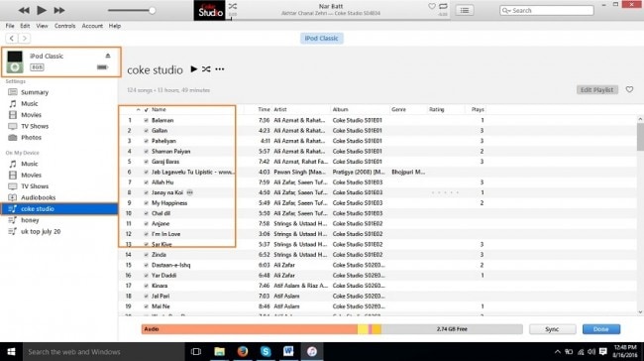The width and height of the screenshot is (644, 361).
Task: Play the coke studio playlist
Action: click(194, 68)
